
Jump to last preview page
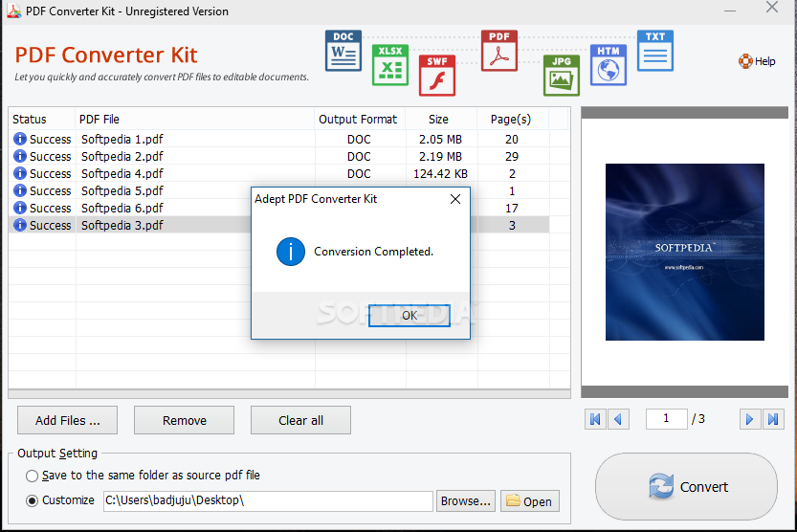(773, 419)
